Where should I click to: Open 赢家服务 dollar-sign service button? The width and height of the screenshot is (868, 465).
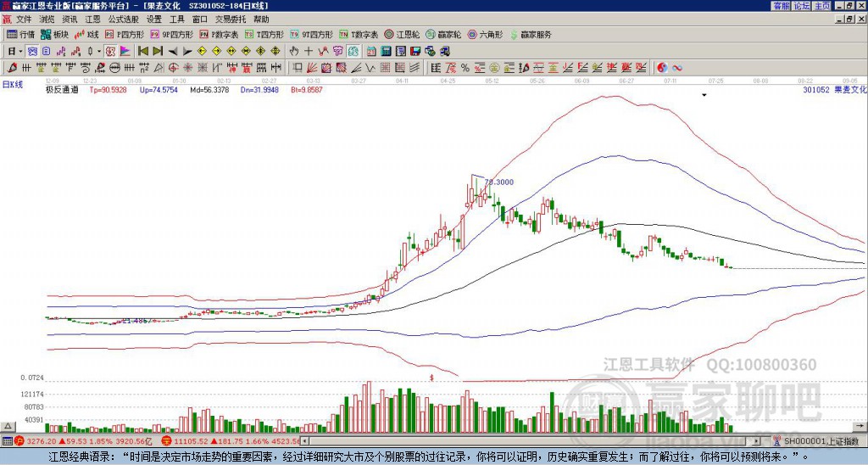[531, 34]
